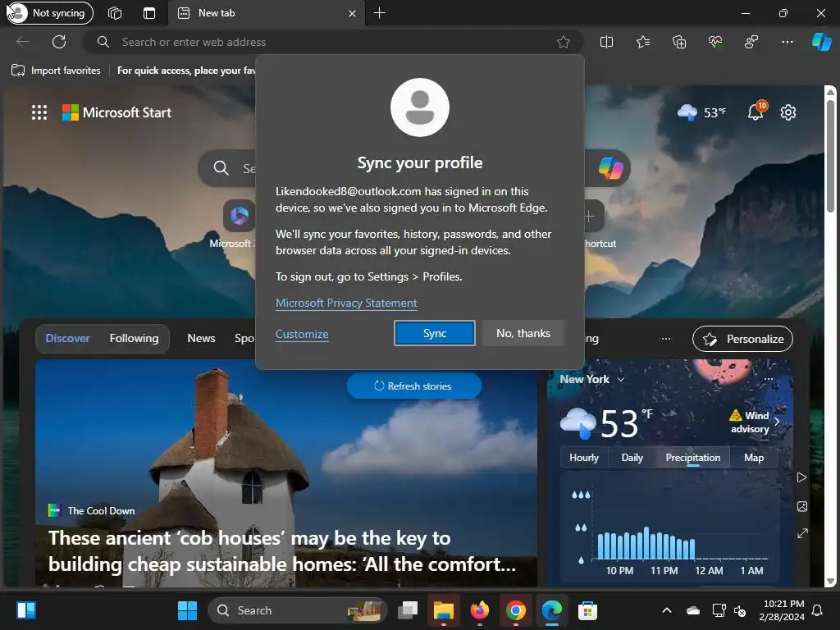The width and height of the screenshot is (840, 630).
Task: Open split screen icon in toolbar
Action: tap(606, 42)
